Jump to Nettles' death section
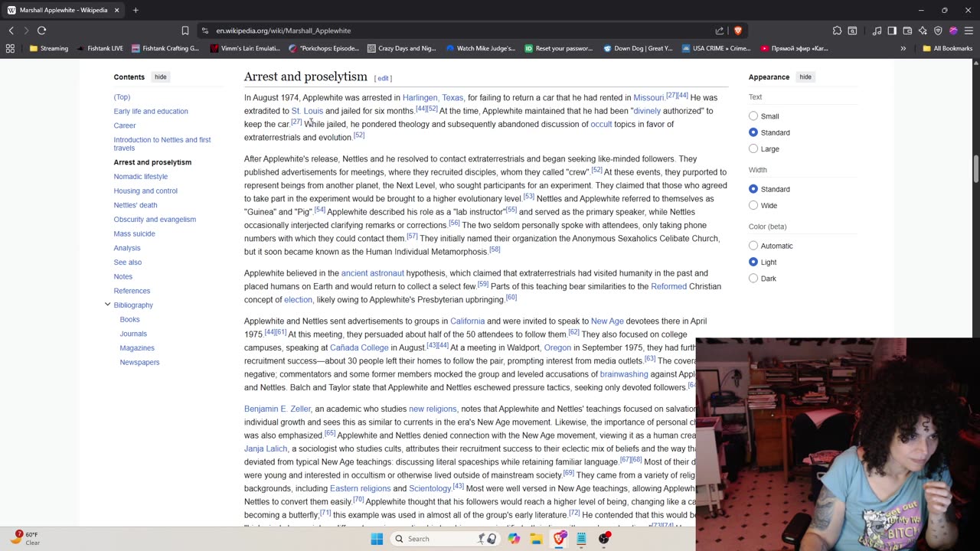This screenshot has height=551, width=980. pyautogui.click(x=136, y=205)
